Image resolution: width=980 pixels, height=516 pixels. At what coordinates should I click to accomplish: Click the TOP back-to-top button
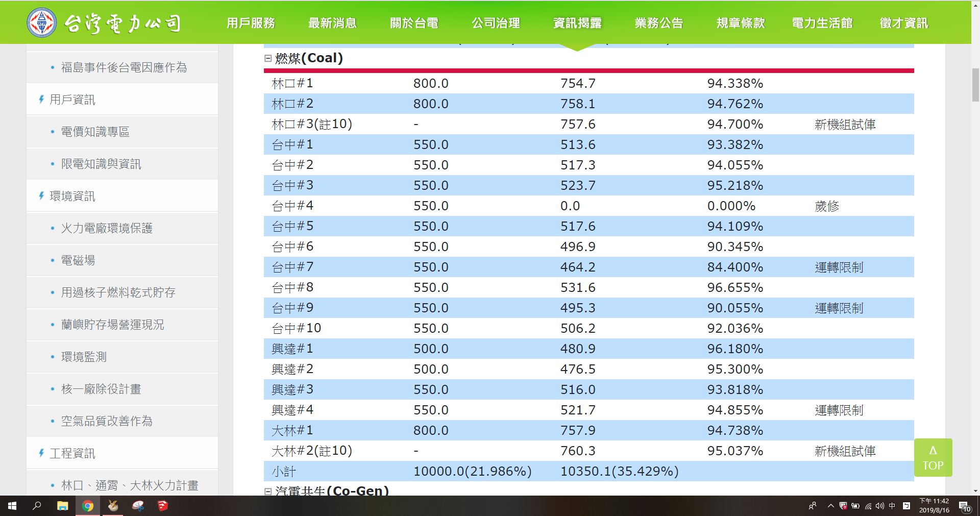933,457
